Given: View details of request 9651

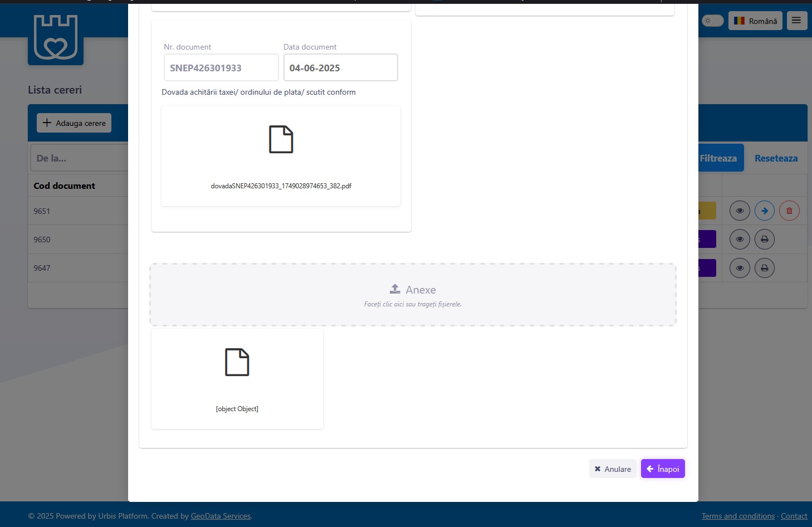Looking at the screenshot, I should point(740,211).
